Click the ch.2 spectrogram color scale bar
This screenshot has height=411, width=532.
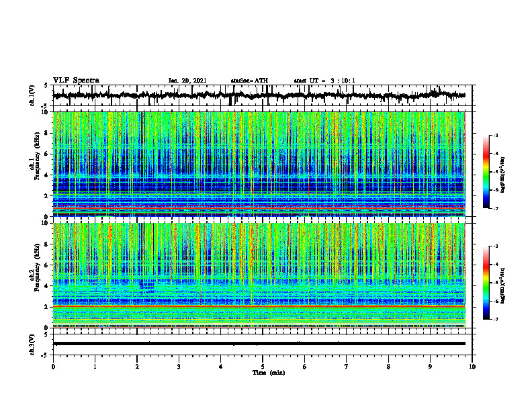486,283
